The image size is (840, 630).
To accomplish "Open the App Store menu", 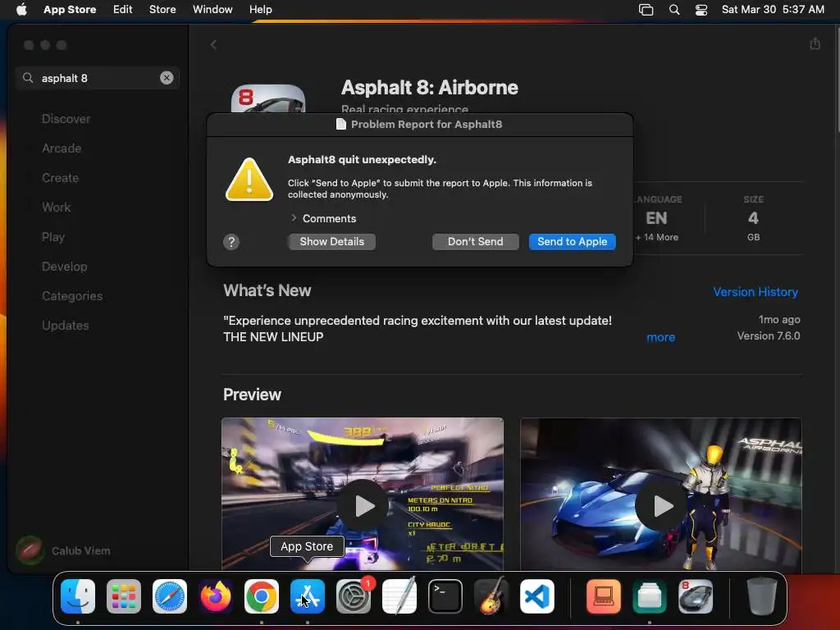I will 70,10.
